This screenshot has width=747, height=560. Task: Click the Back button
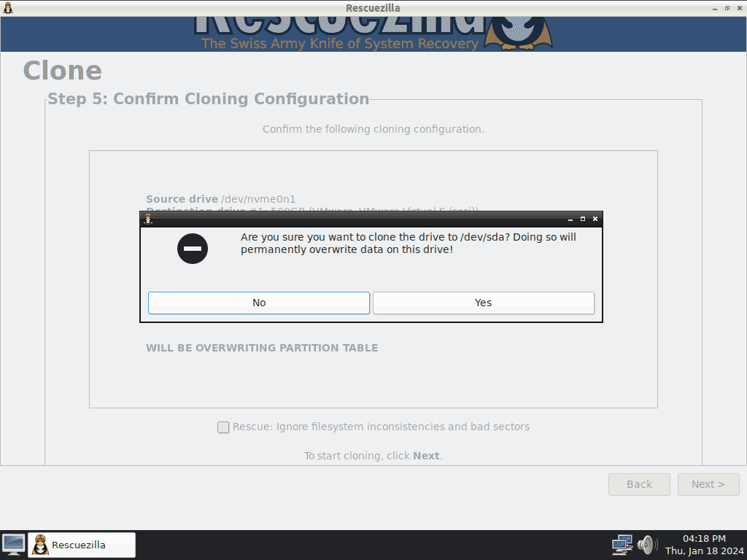point(639,484)
